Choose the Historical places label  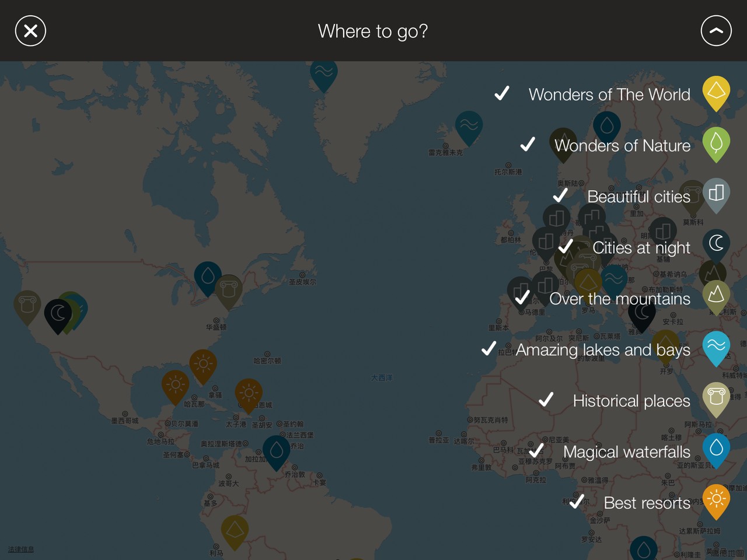click(x=631, y=401)
